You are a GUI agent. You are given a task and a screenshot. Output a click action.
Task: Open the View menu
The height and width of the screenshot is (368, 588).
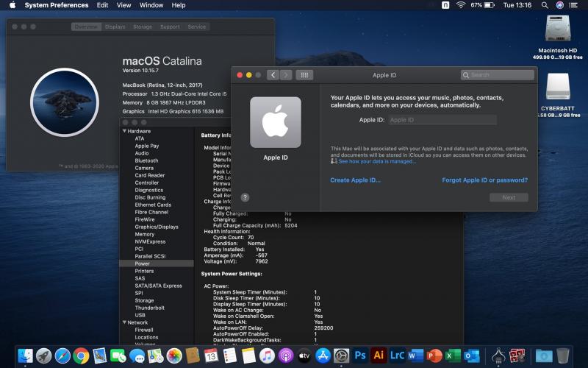point(123,5)
